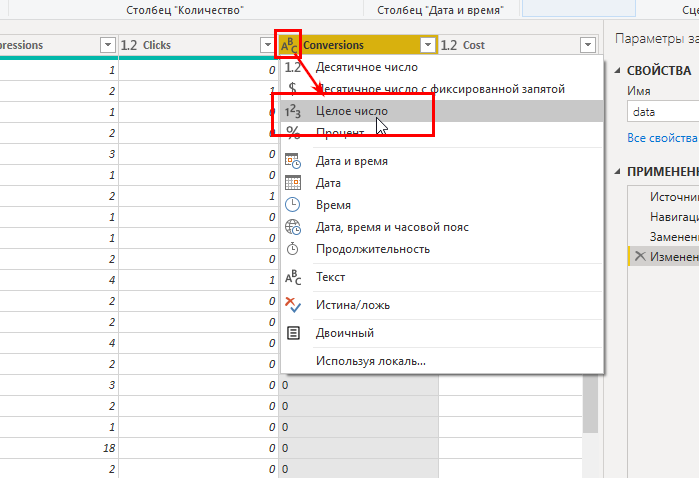Viewport: 699px width, 478px height.
Task: Select the Двоичный data type
Action: [442, 333]
